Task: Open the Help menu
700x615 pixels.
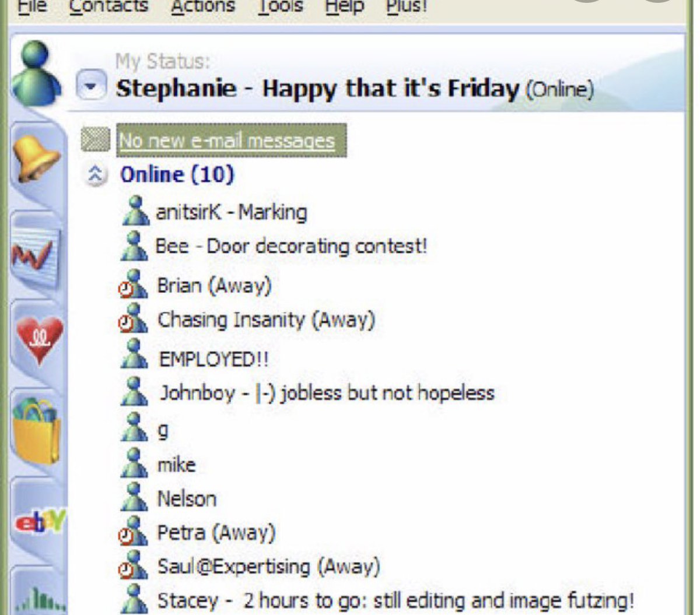Action: coord(344,6)
